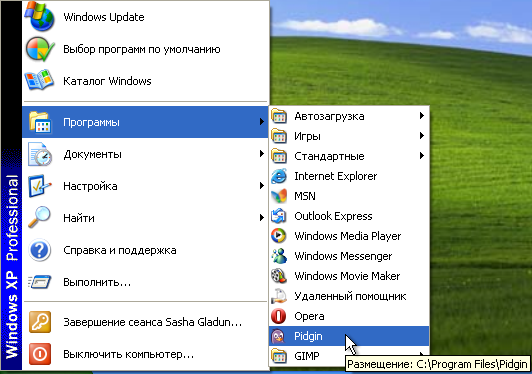Click the Выполнить run icon

(39, 282)
